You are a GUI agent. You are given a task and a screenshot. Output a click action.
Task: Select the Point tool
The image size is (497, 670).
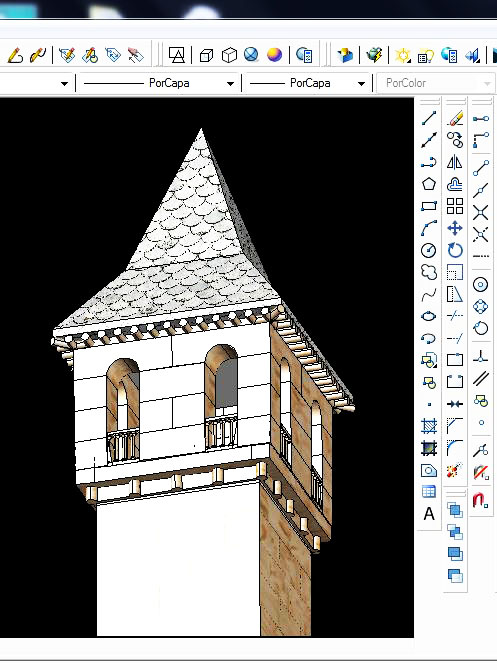click(429, 404)
